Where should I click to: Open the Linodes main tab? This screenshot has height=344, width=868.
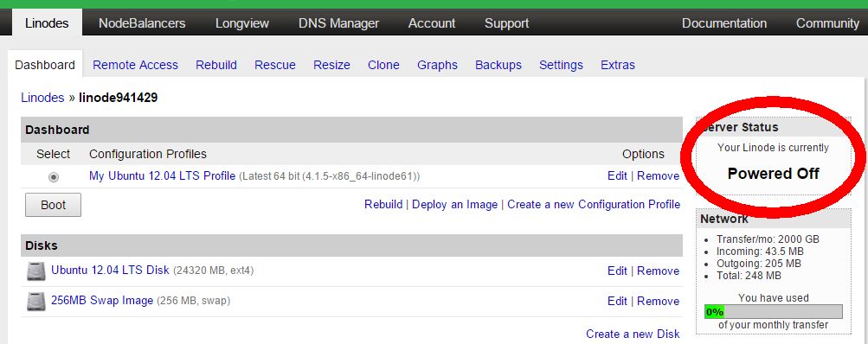pos(47,23)
